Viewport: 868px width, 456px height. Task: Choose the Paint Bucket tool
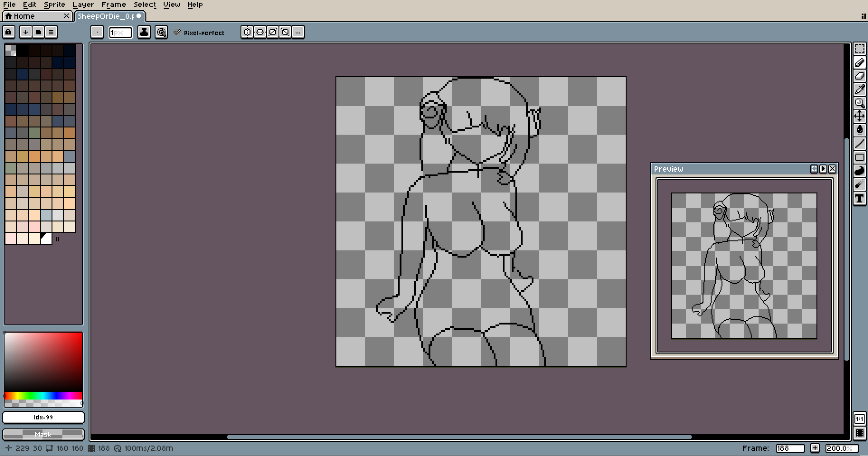[x=859, y=130]
